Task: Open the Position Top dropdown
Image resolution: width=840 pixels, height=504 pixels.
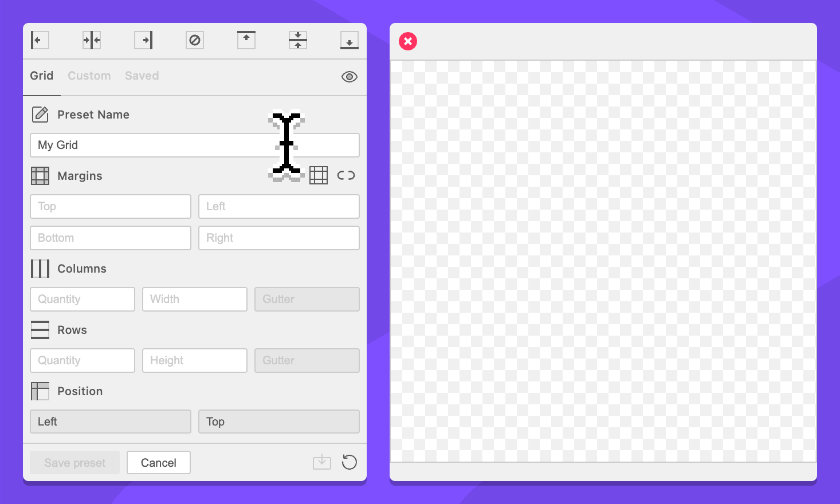Action: 278,422
